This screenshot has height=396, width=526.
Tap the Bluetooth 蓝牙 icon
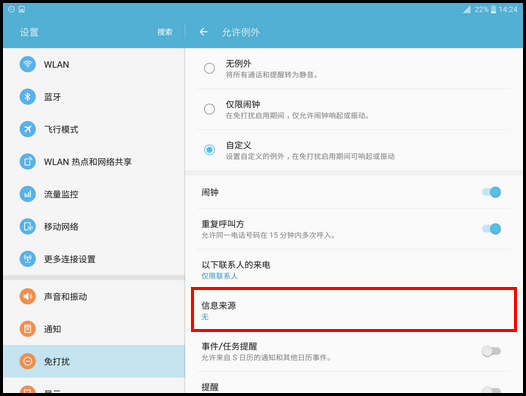pyautogui.click(x=28, y=97)
